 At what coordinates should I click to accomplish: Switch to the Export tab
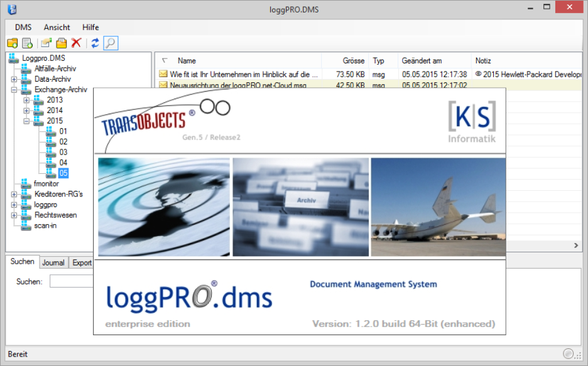tap(82, 262)
